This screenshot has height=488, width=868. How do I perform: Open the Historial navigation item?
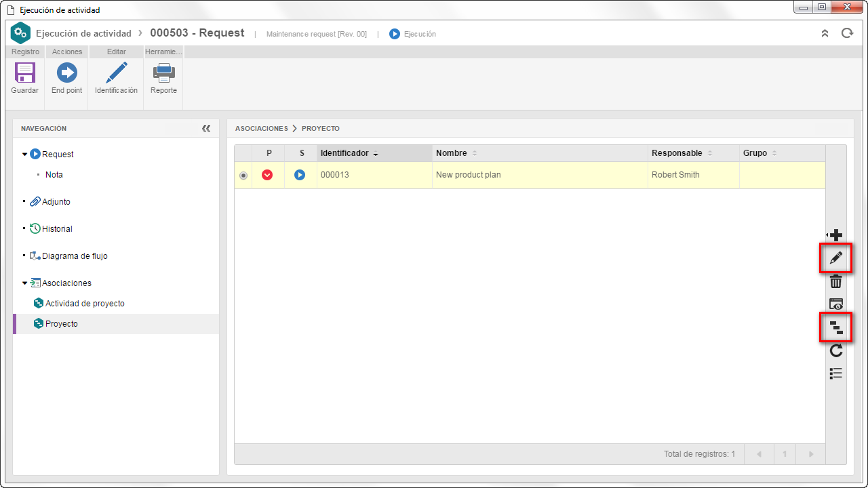(57, 229)
